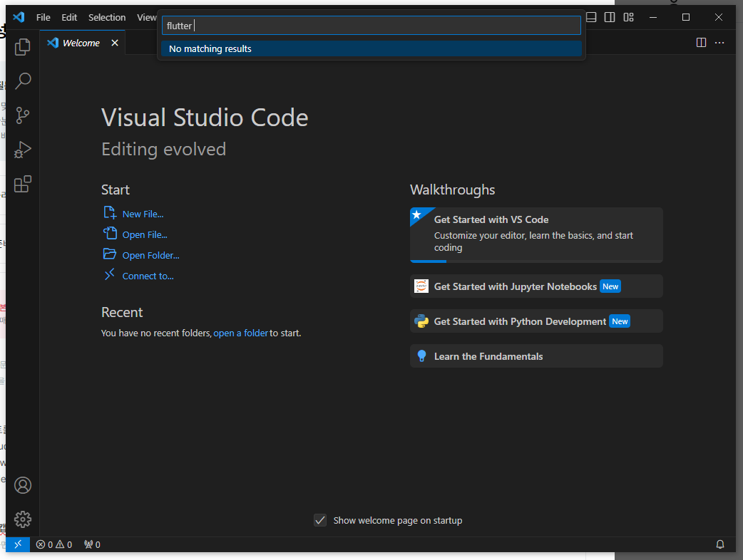Open Learn the Fundamentals walkthrough

coord(536,356)
